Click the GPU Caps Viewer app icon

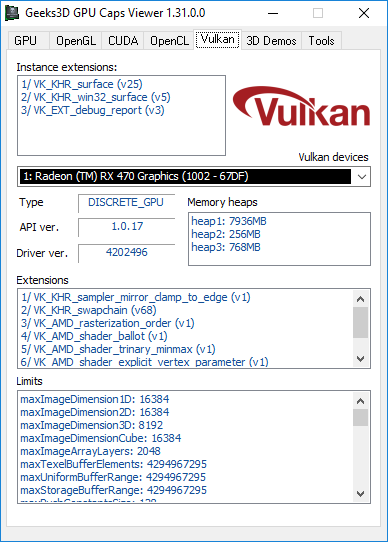pyautogui.click(x=12, y=13)
